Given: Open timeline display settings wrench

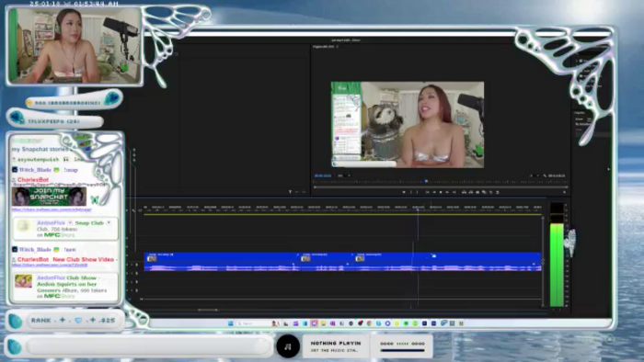Looking at the screenshot, I should 133,210.
